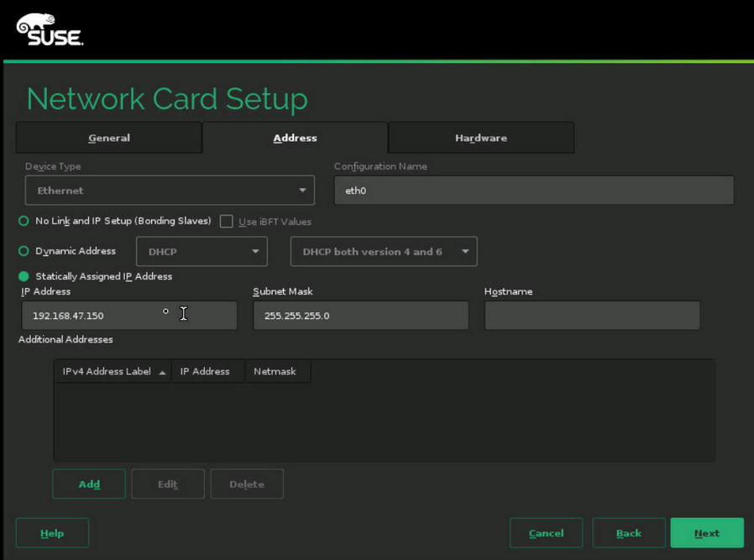754x560 pixels.
Task: Click the Subnet Mask field showing 255.255.255.0
Action: click(x=360, y=315)
